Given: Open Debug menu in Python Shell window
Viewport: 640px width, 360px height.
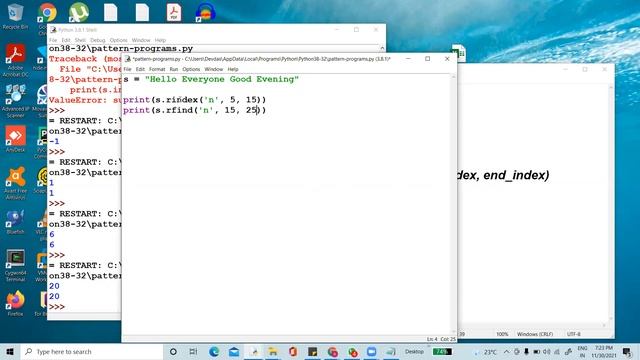Looking at the screenshot, I should click(98, 40).
